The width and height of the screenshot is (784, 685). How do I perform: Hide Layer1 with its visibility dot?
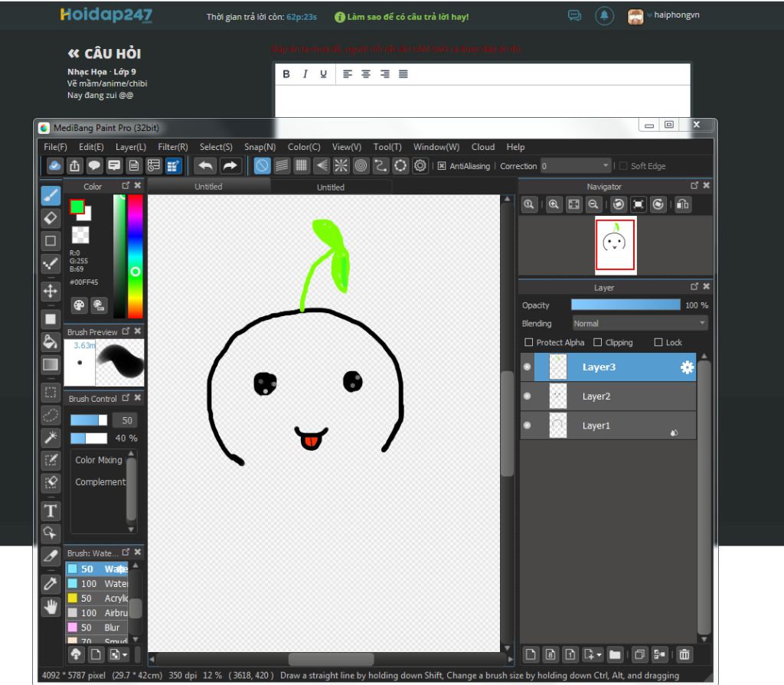tap(527, 426)
